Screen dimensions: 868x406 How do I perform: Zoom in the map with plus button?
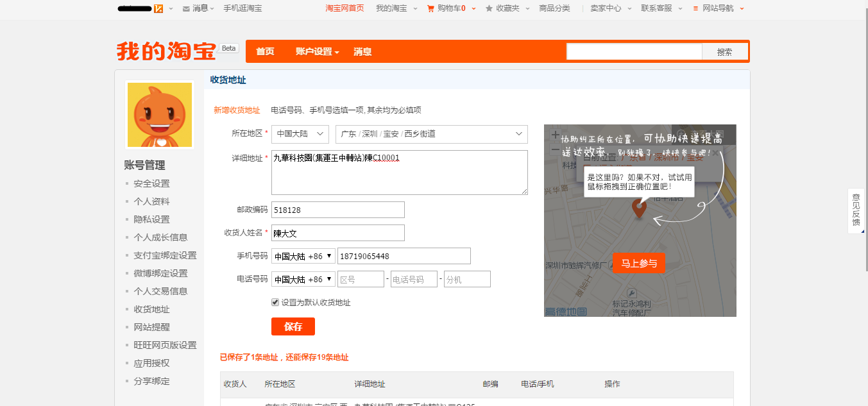coord(556,135)
